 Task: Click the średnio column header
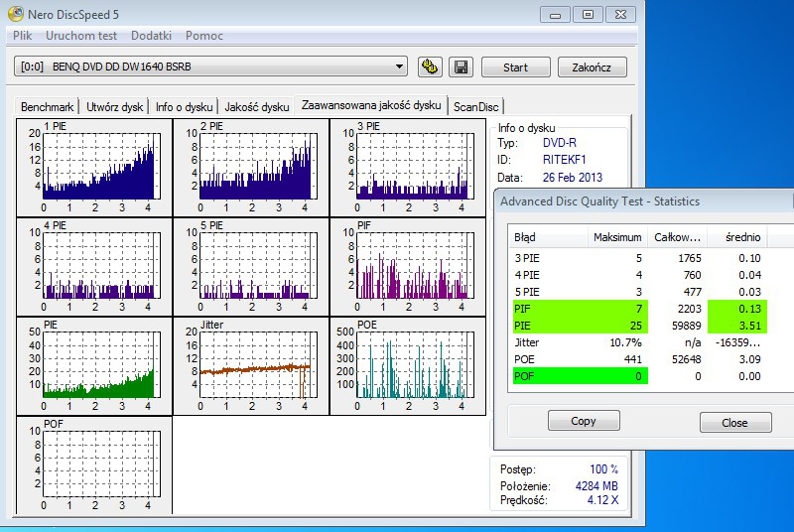[737, 237]
